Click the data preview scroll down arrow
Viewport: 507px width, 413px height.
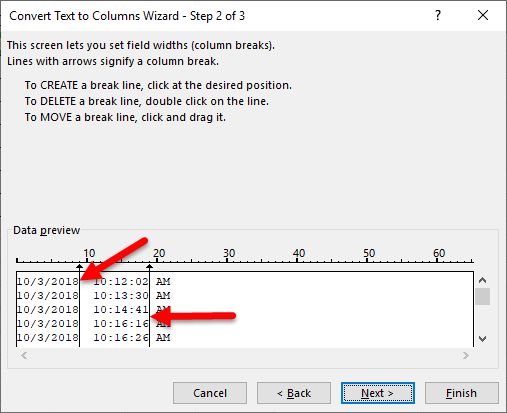tap(482, 339)
